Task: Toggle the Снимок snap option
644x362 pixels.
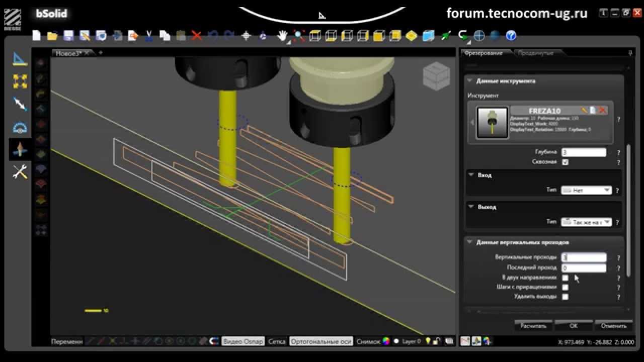Action: point(369,341)
